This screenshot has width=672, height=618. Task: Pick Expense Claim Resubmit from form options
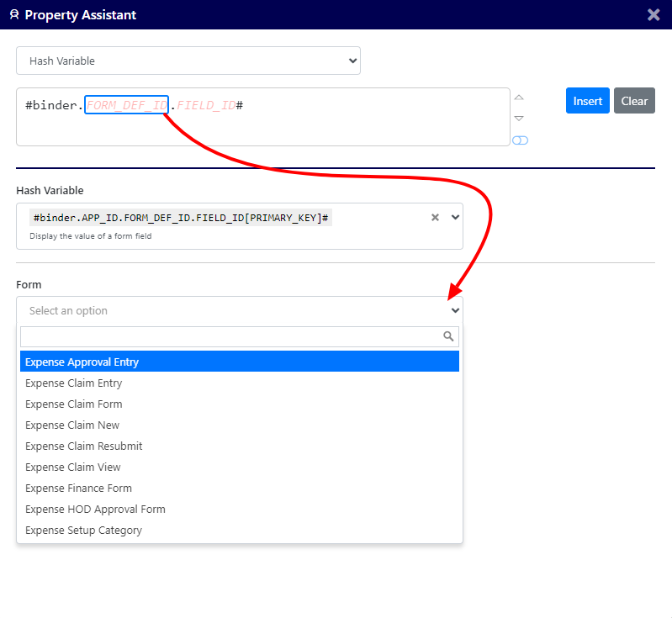[84, 446]
